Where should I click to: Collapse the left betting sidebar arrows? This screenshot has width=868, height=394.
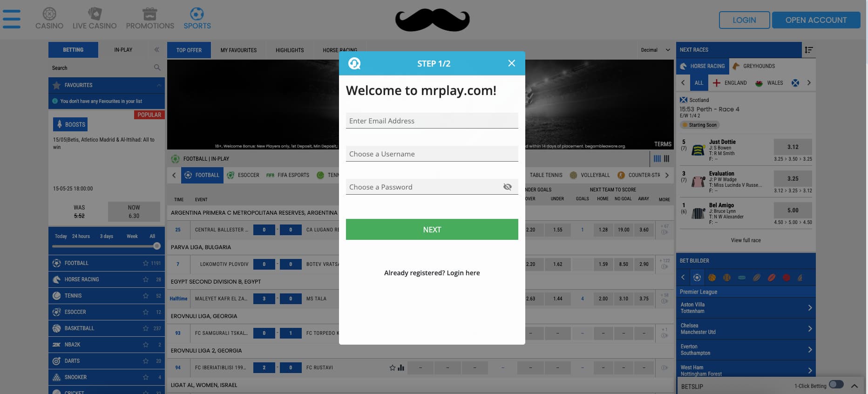(157, 49)
